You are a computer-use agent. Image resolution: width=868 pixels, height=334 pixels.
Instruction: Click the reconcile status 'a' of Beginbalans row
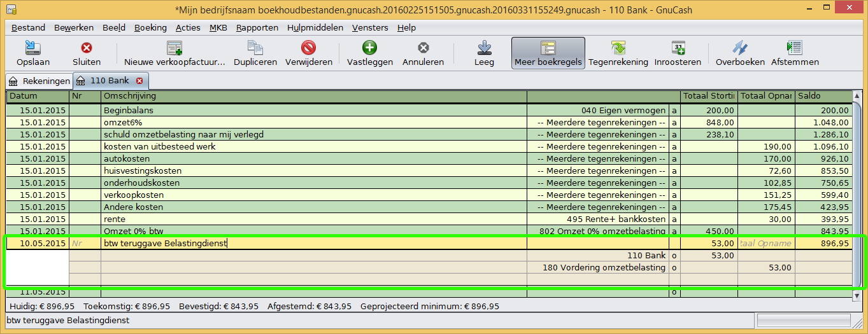coord(674,110)
